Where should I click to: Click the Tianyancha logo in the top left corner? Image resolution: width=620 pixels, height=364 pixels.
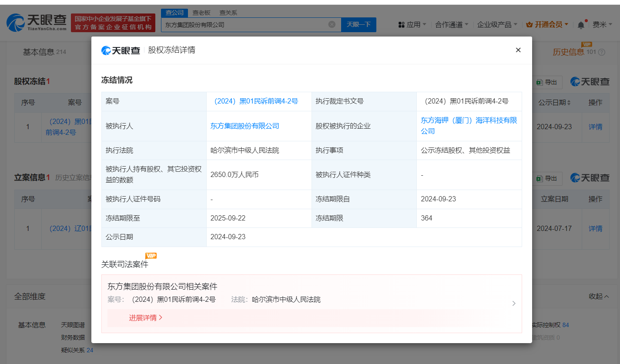[35, 22]
